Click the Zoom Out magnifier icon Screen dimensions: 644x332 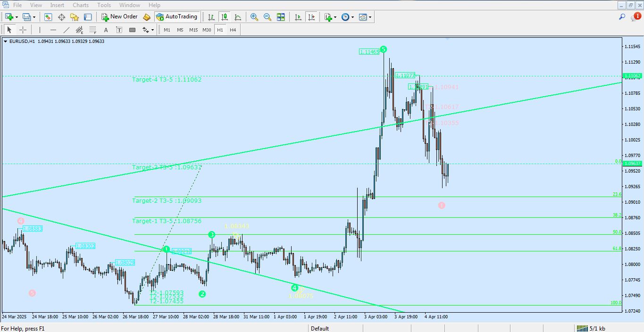tap(267, 17)
